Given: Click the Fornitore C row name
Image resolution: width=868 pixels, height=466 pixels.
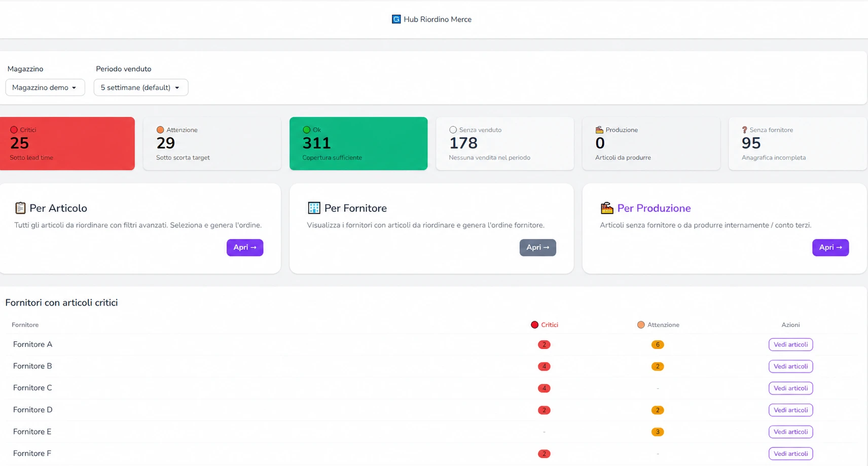Looking at the screenshot, I should click(x=32, y=388).
